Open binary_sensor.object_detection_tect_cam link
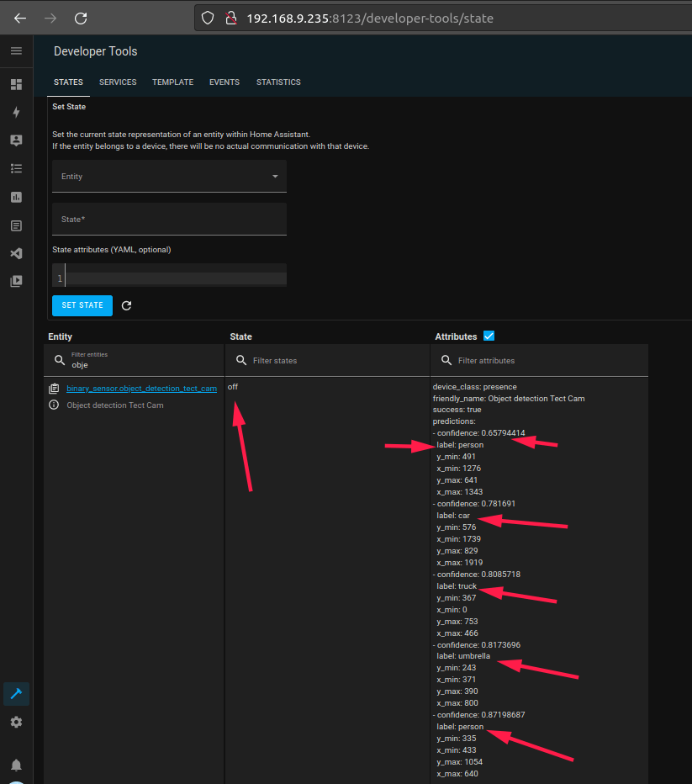This screenshot has width=692, height=784. pyautogui.click(x=142, y=389)
